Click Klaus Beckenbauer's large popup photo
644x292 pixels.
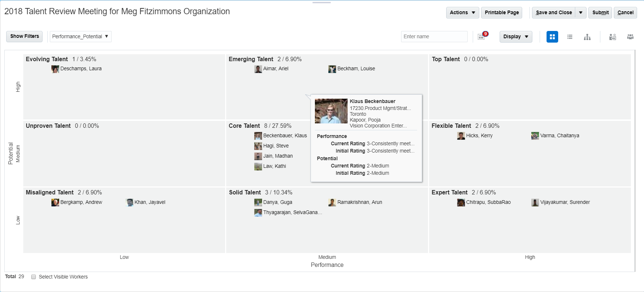point(331,111)
